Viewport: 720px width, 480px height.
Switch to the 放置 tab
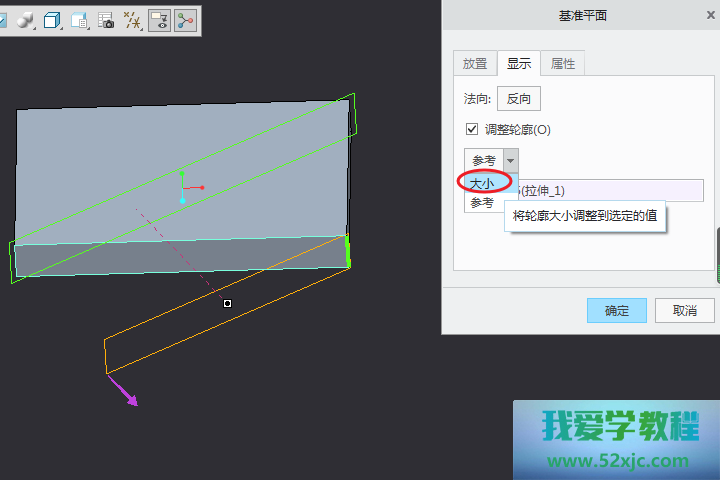474,64
